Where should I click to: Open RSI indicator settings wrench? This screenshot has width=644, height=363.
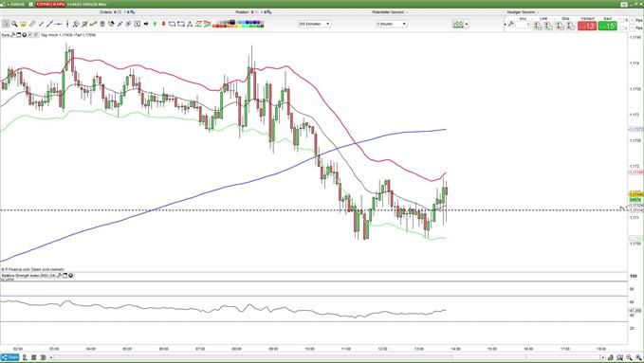(60, 276)
